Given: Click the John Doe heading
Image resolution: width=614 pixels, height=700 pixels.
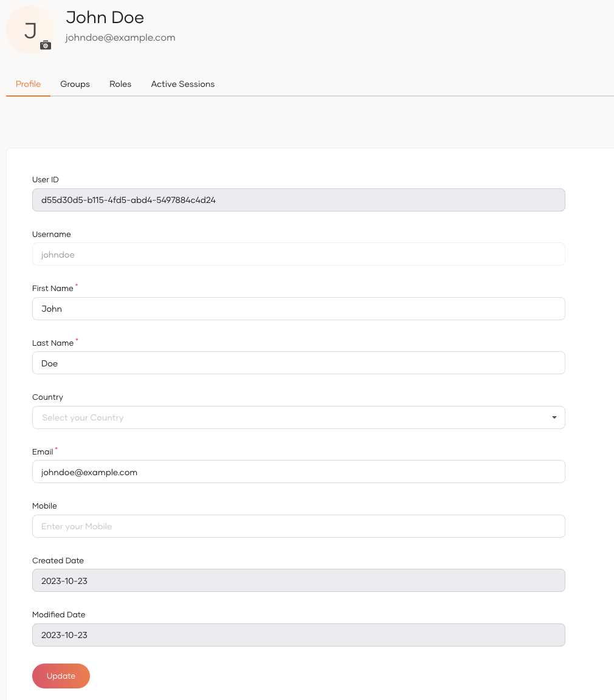Looking at the screenshot, I should (105, 18).
